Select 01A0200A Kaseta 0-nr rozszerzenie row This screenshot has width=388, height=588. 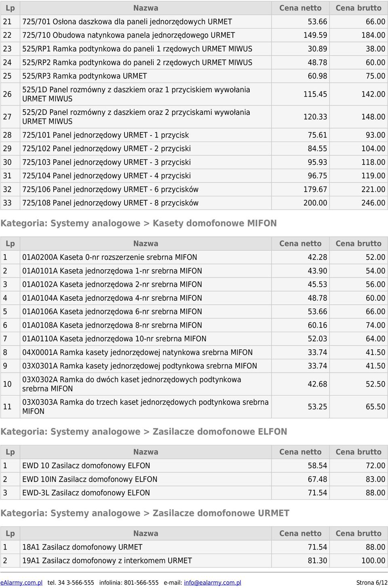194,257
